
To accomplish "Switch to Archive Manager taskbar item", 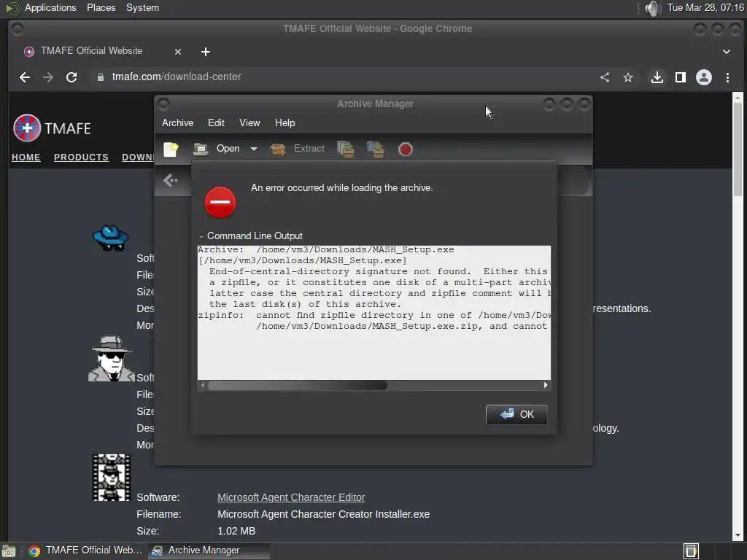I will (209, 551).
